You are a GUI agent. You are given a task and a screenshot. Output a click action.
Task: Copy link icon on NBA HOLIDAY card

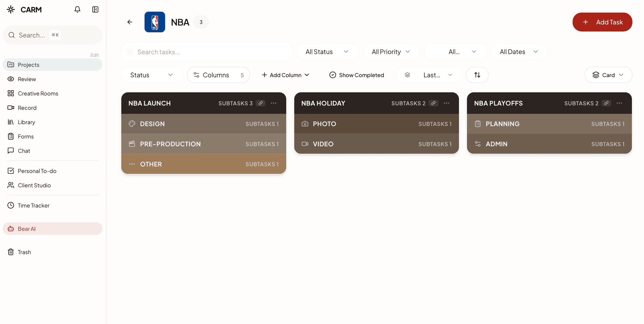(433, 103)
